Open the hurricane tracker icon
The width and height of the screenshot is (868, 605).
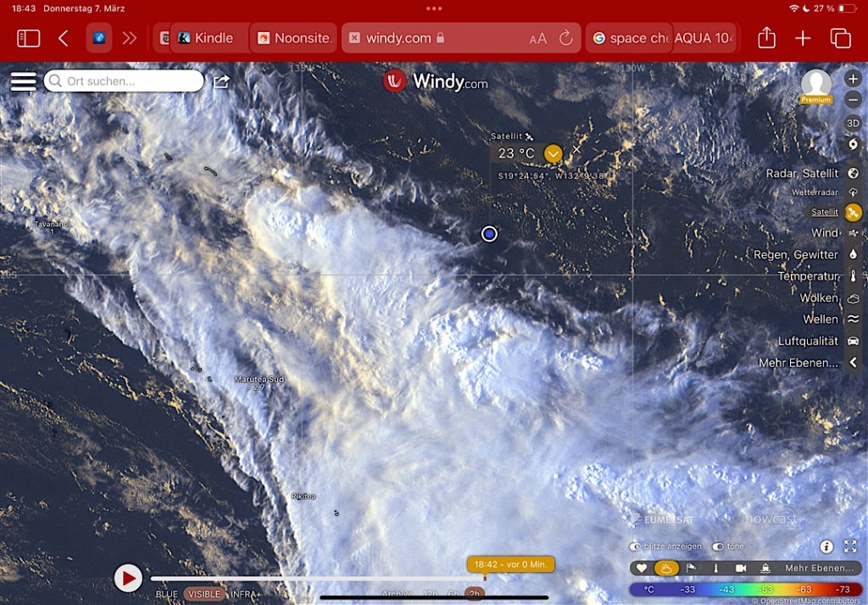853,145
